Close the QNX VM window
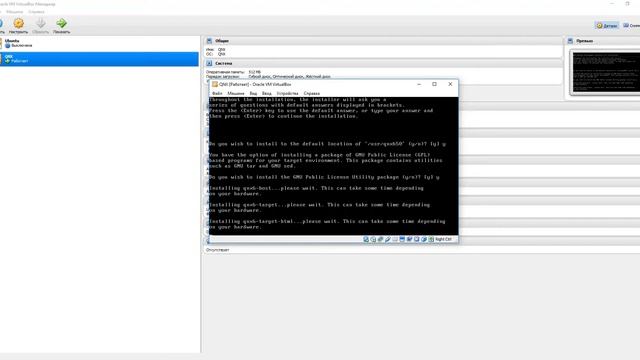The height and width of the screenshot is (360, 640). 450,84
